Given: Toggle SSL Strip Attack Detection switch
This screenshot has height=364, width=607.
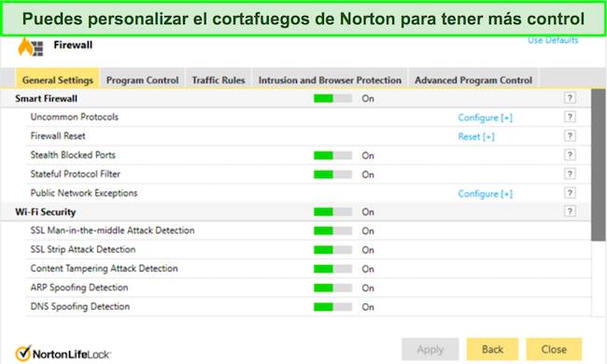Looking at the screenshot, I should pyautogui.click(x=332, y=250).
